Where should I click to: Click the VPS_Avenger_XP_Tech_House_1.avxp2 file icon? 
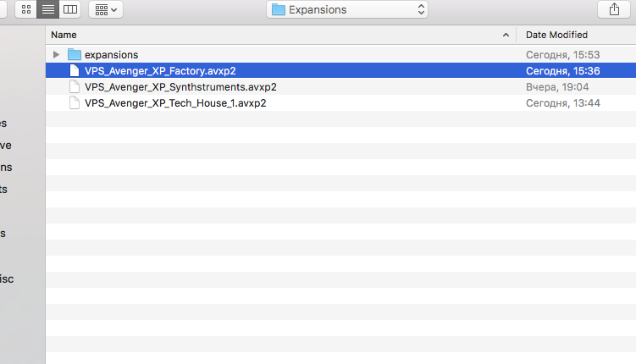(x=75, y=103)
